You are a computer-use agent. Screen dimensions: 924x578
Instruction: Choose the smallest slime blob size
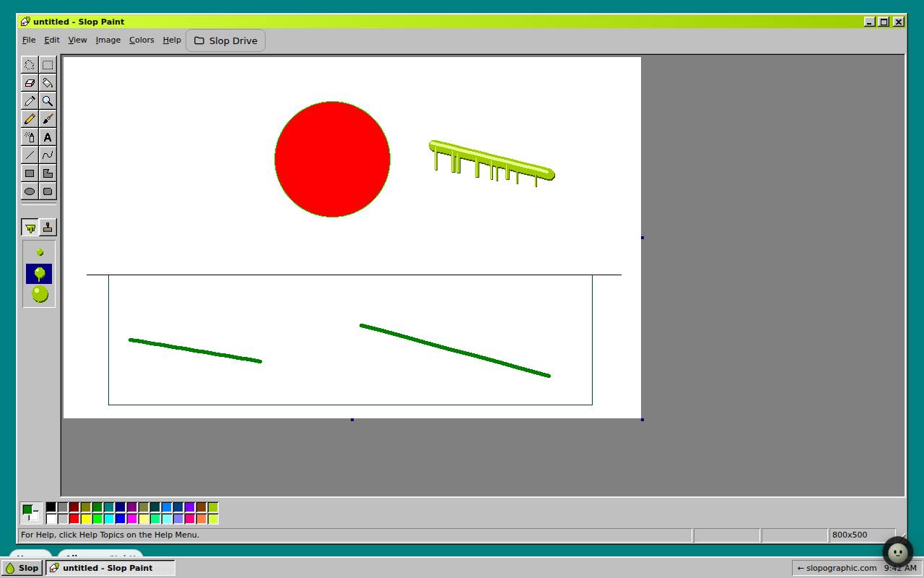[x=40, y=252]
